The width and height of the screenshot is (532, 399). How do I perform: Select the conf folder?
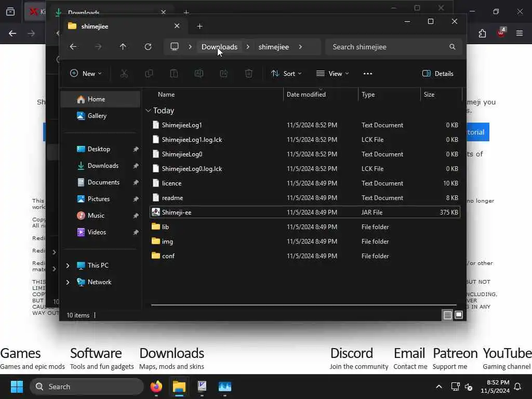[304, 256]
